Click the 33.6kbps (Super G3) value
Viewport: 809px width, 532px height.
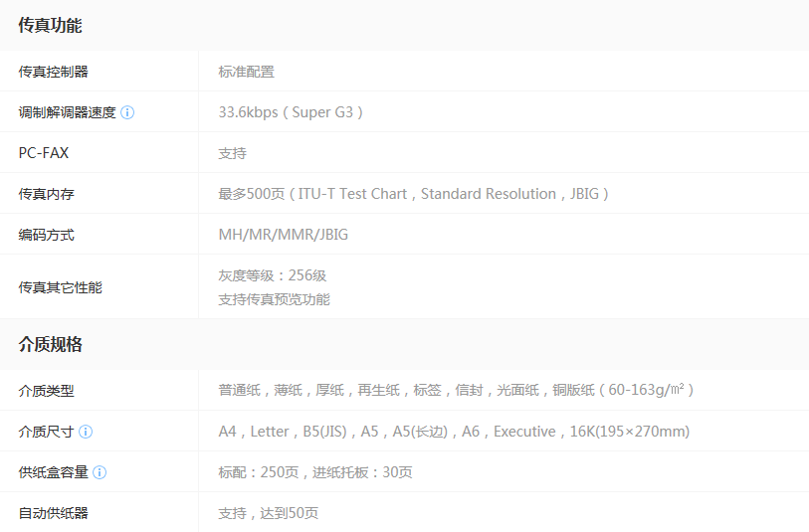[292, 112]
